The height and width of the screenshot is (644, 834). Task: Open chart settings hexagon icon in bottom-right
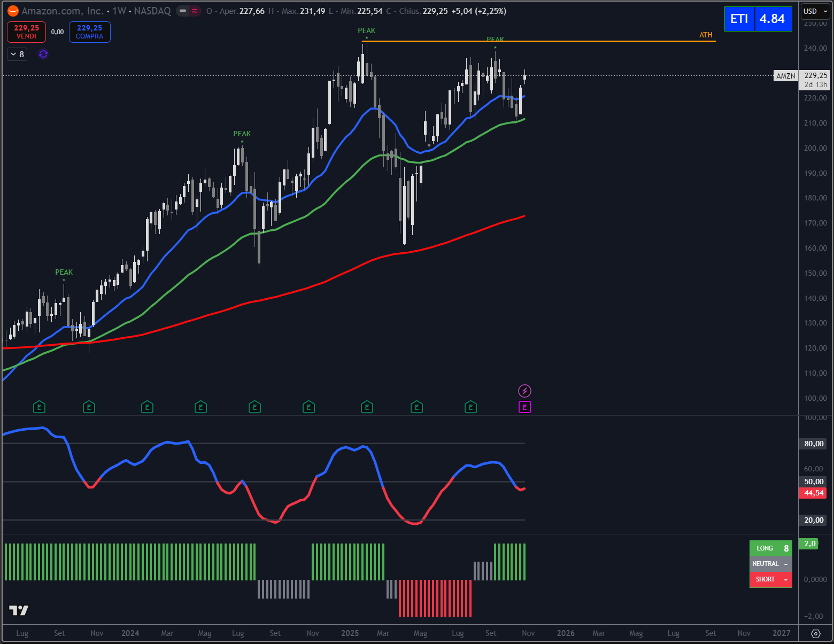[x=815, y=633]
